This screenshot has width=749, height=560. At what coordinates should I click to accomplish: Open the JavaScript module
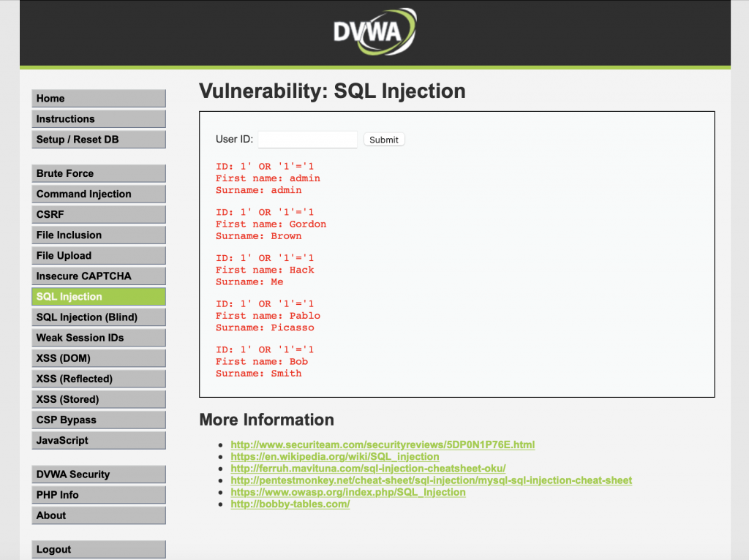(99, 440)
